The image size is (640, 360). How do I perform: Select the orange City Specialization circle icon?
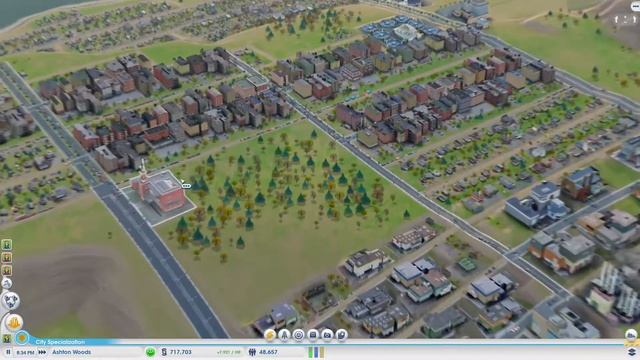(x=22, y=338)
